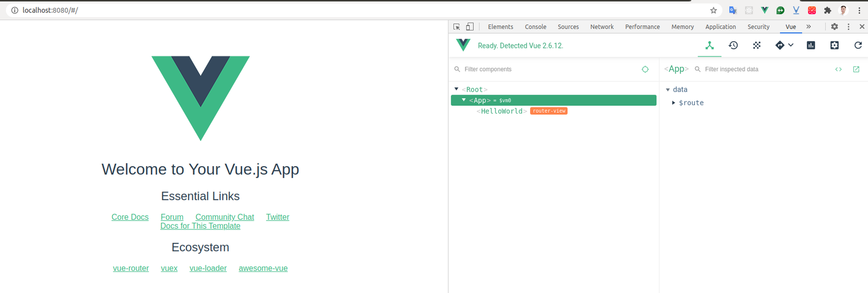Open the vuex link
This screenshot has height=293, width=868.
169,268
